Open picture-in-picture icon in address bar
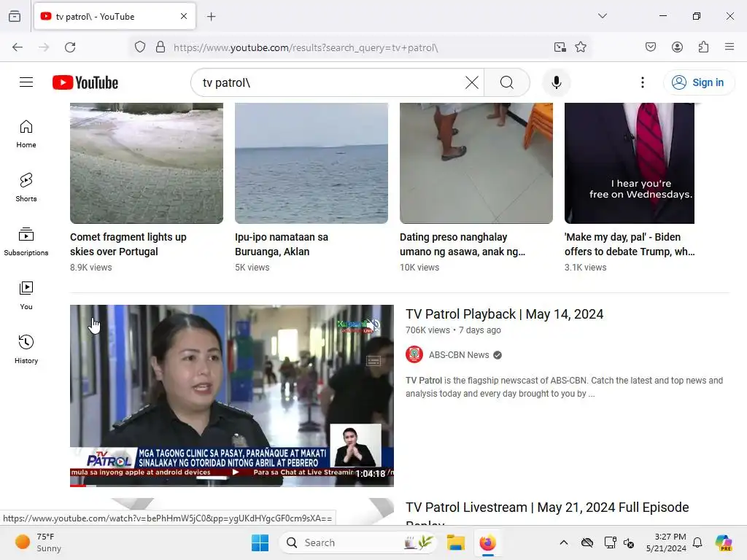The image size is (747, 560). click(x=560, y=47)
